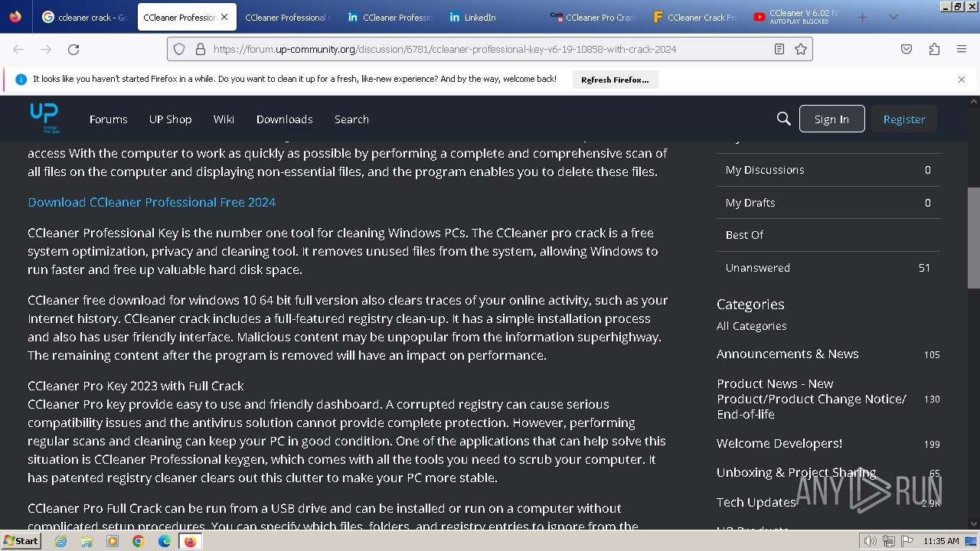The height and width of the screenshot is (551, 980).
Task: Open Product News - New Product category
Action: tap(812, 399)
